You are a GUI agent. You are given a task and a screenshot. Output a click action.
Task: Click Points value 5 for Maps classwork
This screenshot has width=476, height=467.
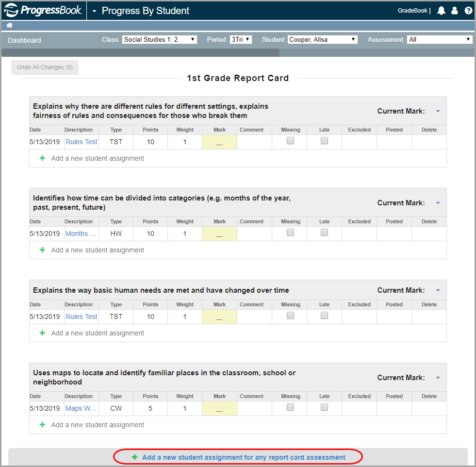(x=150, y=408)
